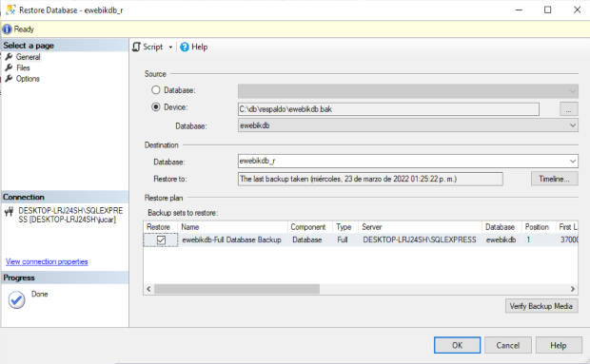Open the destination Database ewebikdb_r dropdown
Viewport: 590px width, 364px height.
point(408,162)
